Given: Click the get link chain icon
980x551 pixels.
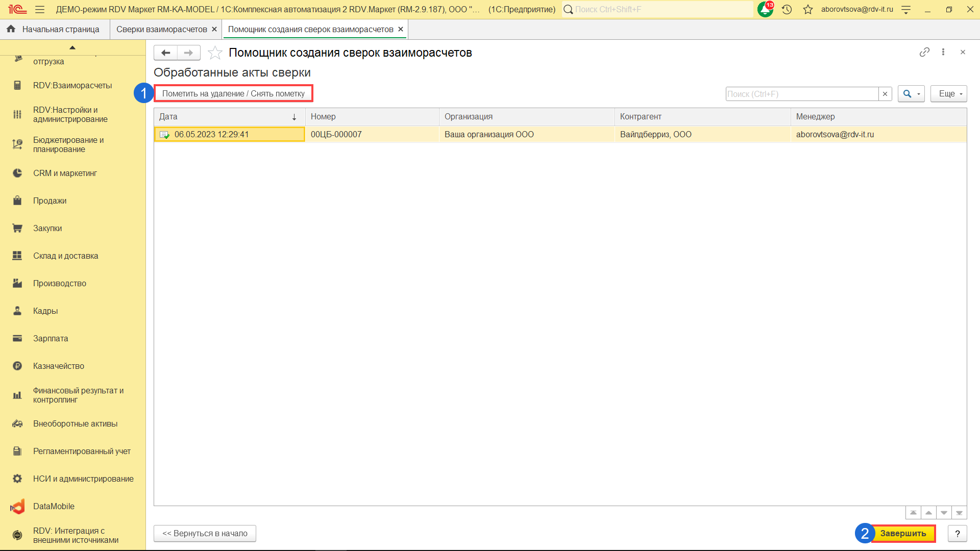Looking at the screenshot, I should (x=924, y=52).
